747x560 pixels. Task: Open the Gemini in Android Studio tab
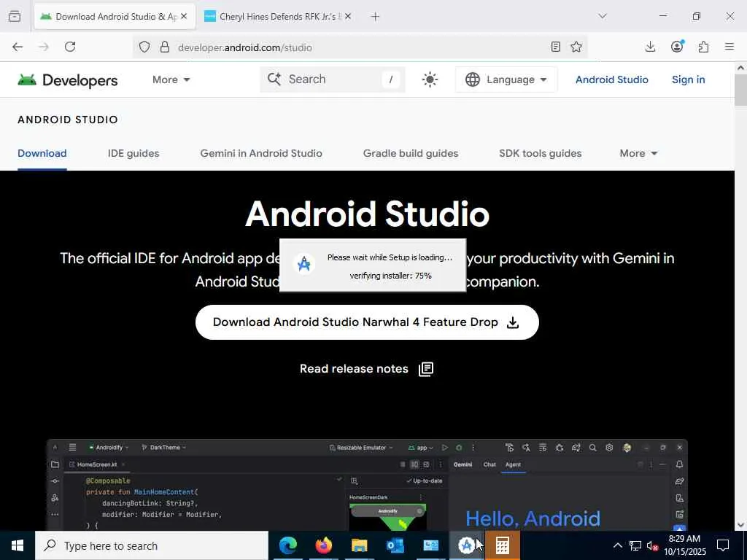(261, 153)
